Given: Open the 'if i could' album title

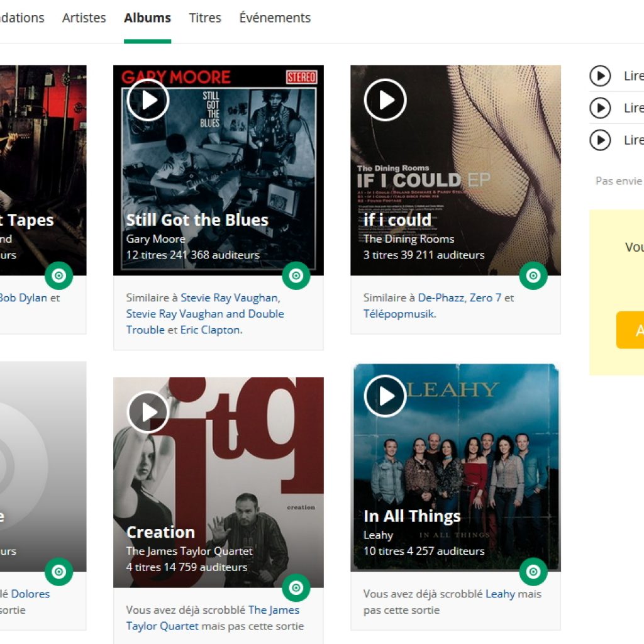Looking at the screenshot, I should click(397, 219).
